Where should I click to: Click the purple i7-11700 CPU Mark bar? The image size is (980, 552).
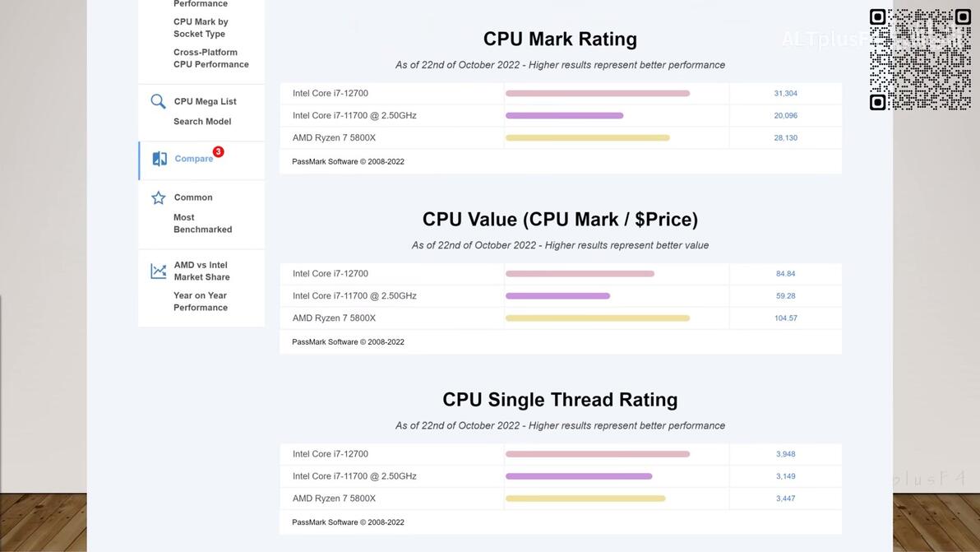click(x=564, y=116)
